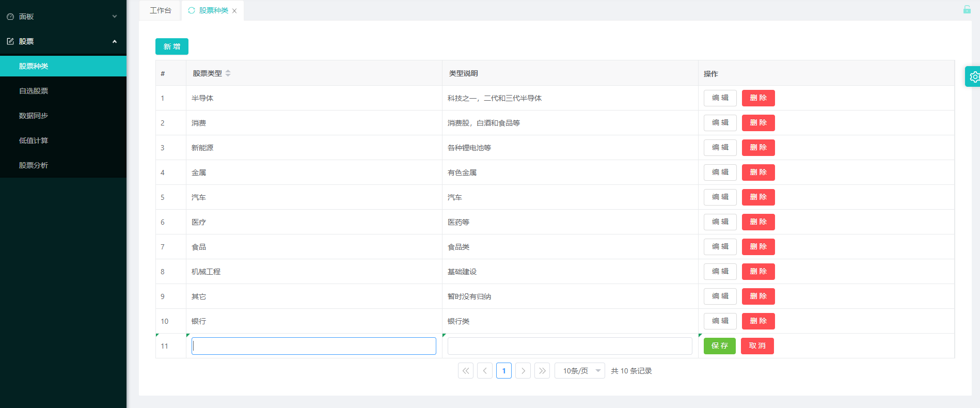Select 股票种类 in the sidebar
The image size is (980, 408).
click(x=63, y=66)
